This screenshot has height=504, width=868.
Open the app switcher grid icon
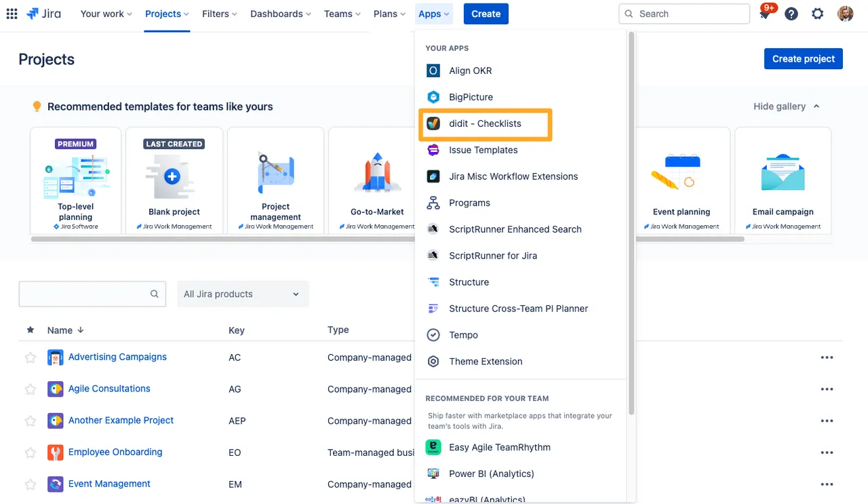tap(12, 14)
